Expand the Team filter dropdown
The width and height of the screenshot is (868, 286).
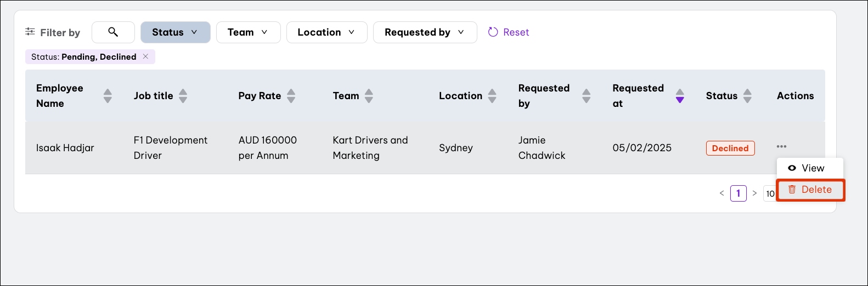tap(248, 32)
